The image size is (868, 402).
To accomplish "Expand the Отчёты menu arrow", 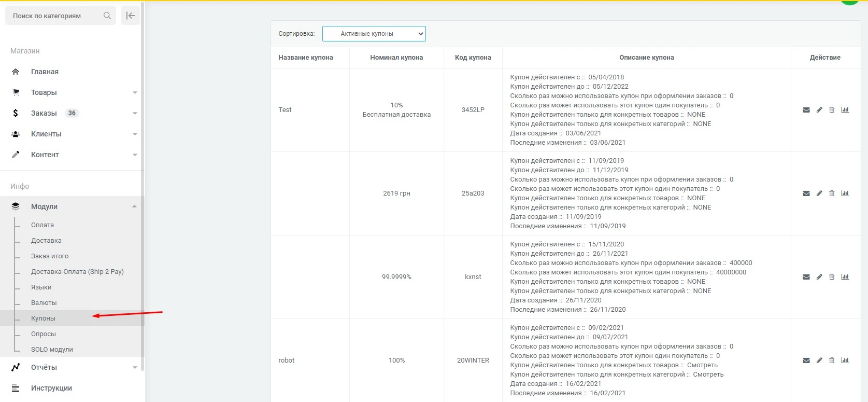I will coord(135,368).
